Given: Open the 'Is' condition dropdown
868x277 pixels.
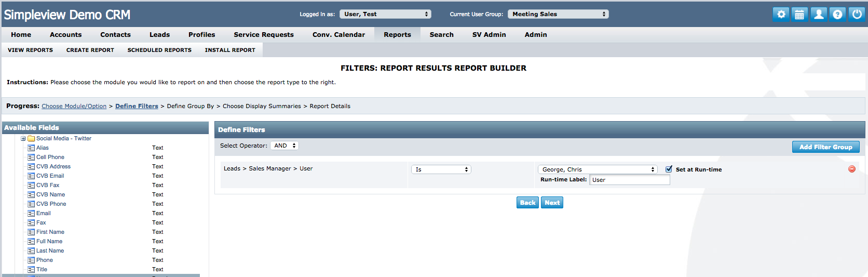Looking at the screenshot, I should click(441, 169).
